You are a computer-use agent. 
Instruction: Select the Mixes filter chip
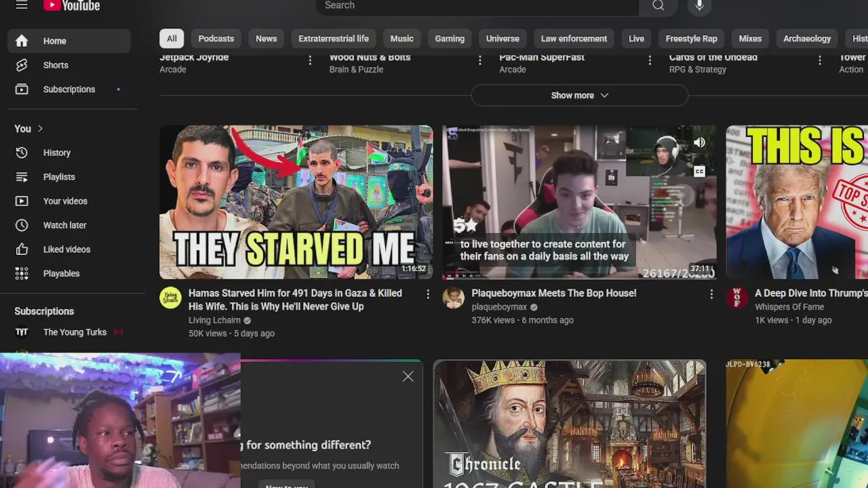pos(750,39)
